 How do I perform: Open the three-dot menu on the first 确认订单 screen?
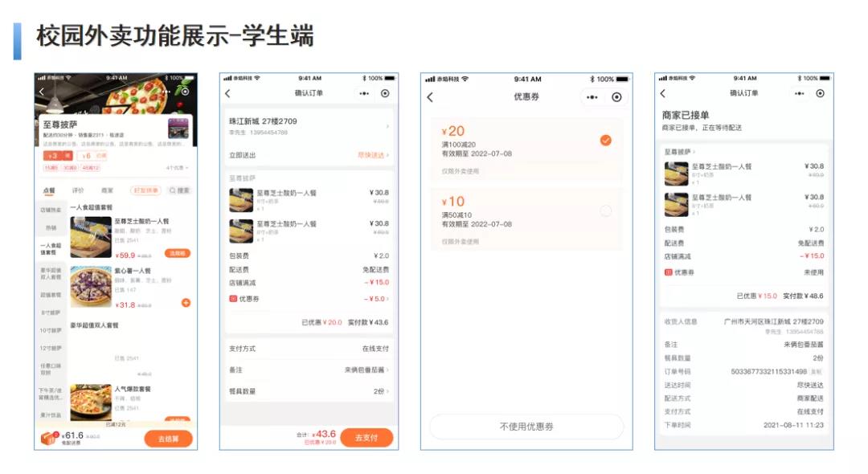364,93
